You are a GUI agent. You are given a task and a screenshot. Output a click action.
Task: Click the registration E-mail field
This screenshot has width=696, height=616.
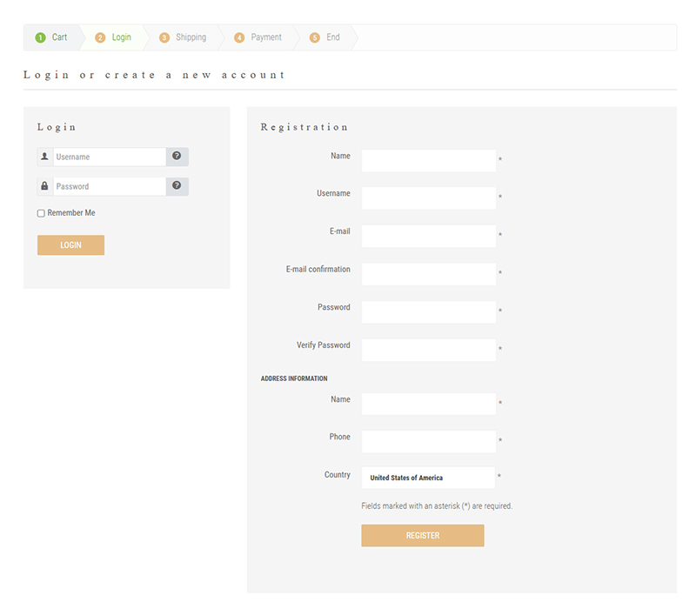point(428,236)
